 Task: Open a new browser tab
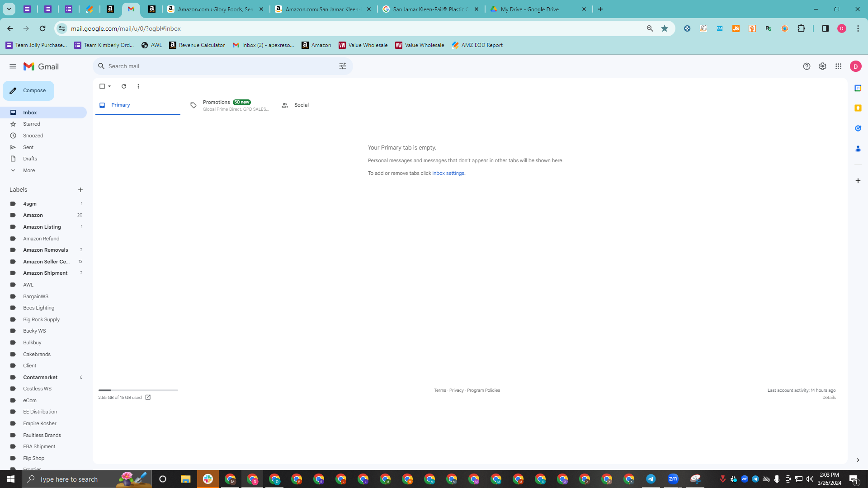600,9
